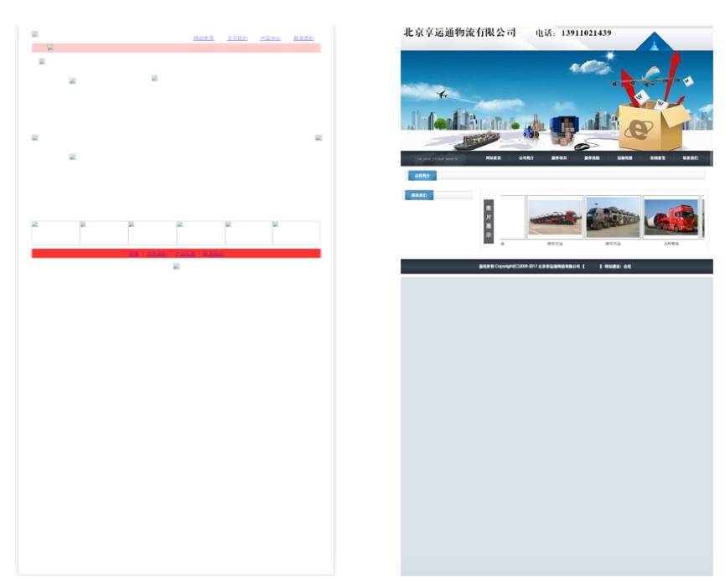Open 关于我们 link in left page header
The height and width of the screenshot is (588, 725).
click(x=237, y=38)
